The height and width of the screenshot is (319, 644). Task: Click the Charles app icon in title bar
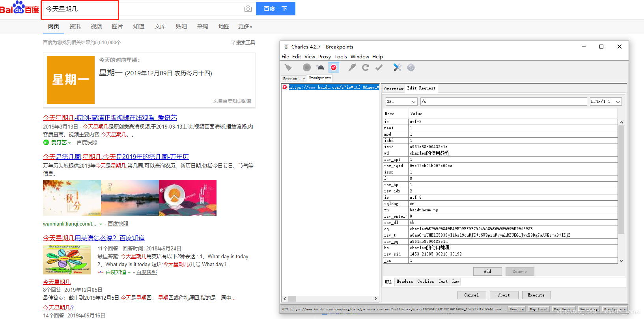tap(286, 47)
